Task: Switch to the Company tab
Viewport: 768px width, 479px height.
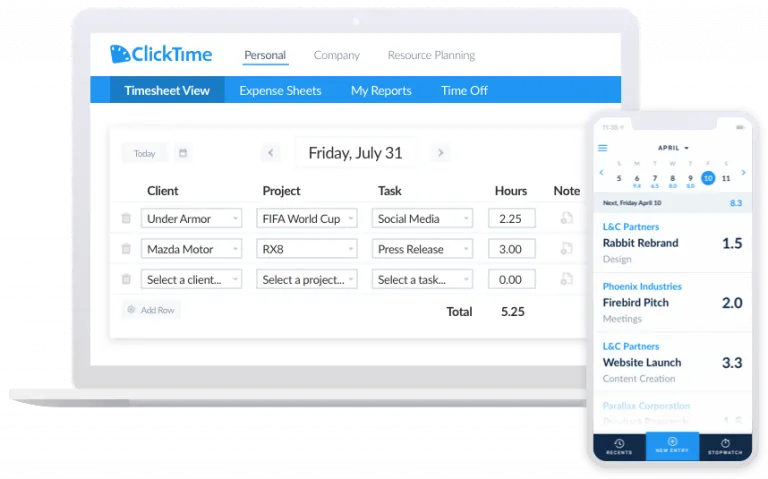Action: (336, 55)
